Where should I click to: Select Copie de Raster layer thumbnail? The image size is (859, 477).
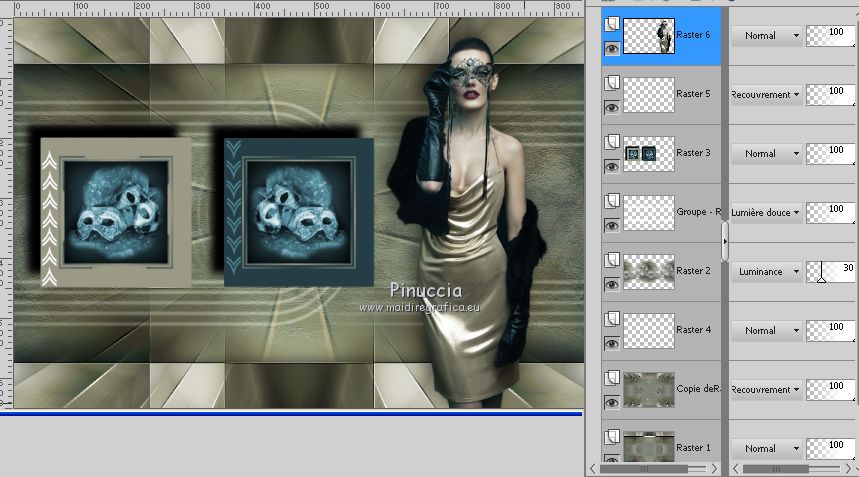pos(649,390)
